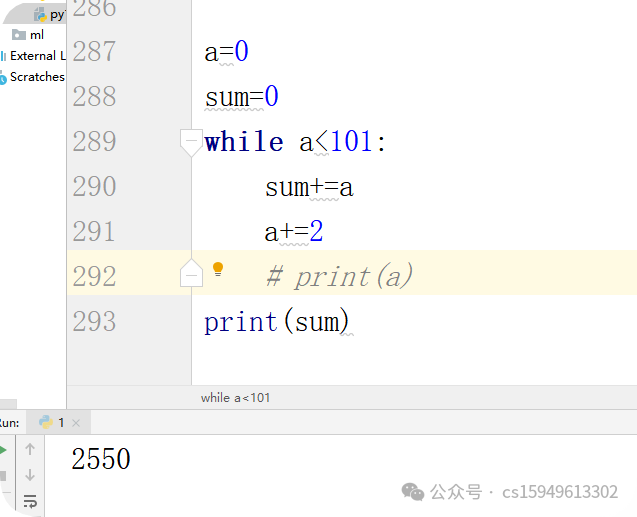The width and height of the screenshot is (637, 517).
Task: Click line number 291 in gutter
Action: pyautogui.click(x=94, y=232)
